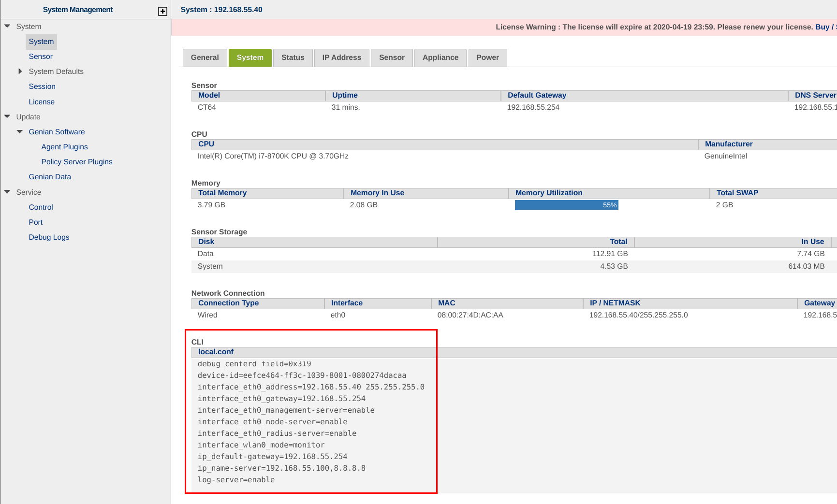Viewport: 837px width, 504px height.
Task: Click the Buy link in license warning
Action: coord(822,27)
